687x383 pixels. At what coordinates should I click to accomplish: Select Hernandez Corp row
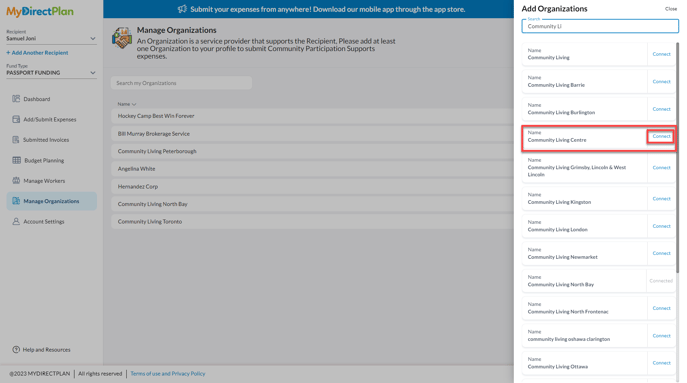pyautogui.click(x=312, y=186)
